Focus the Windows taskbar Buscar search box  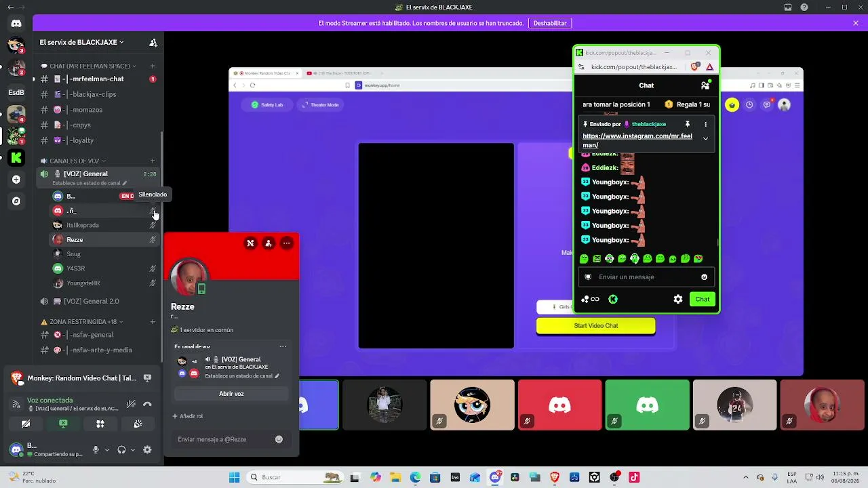[296, 477]
